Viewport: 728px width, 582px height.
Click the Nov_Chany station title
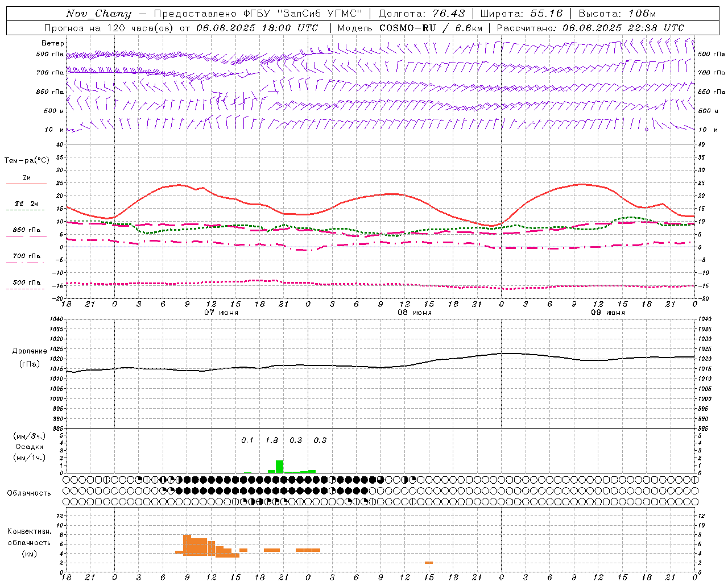(x=98, y=14)
